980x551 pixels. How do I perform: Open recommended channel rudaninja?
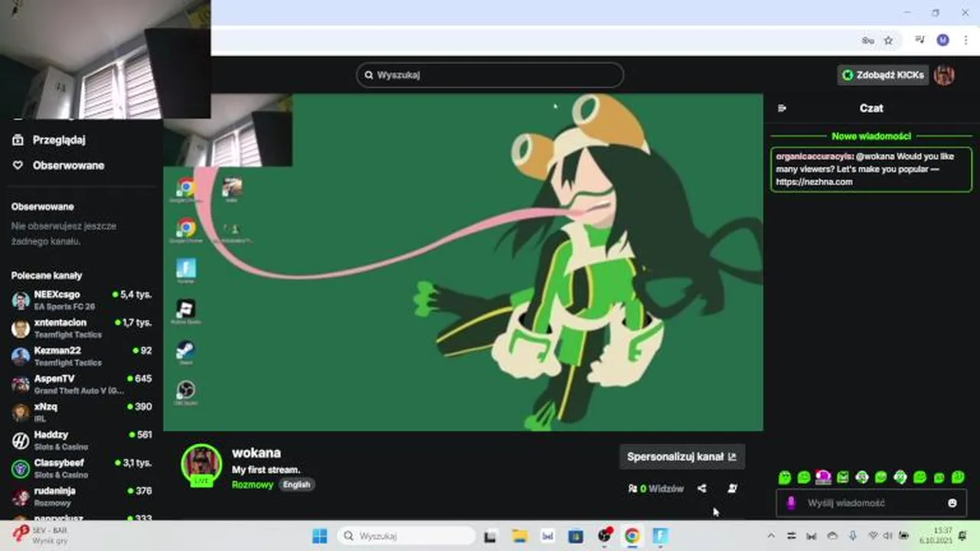81,496
